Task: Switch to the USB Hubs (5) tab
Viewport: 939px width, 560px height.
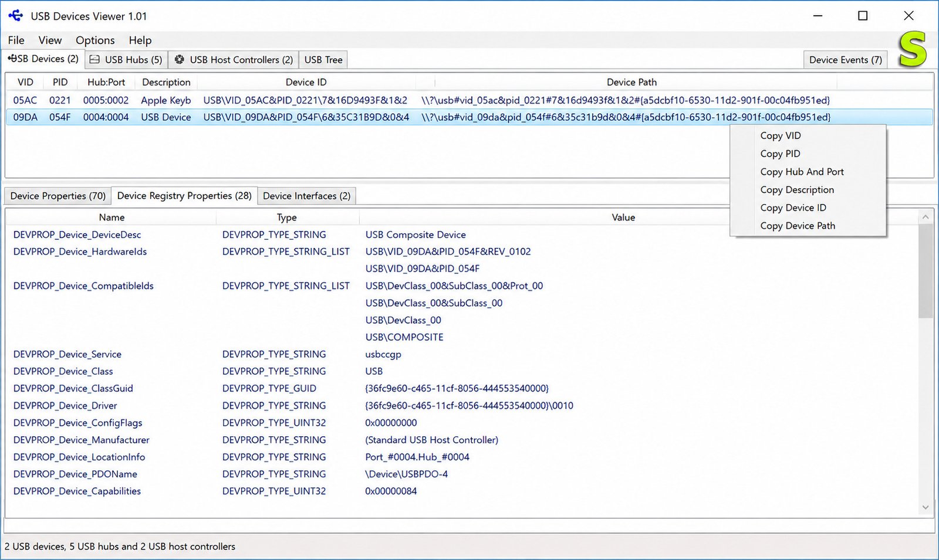Action: (x=127, y=60)
